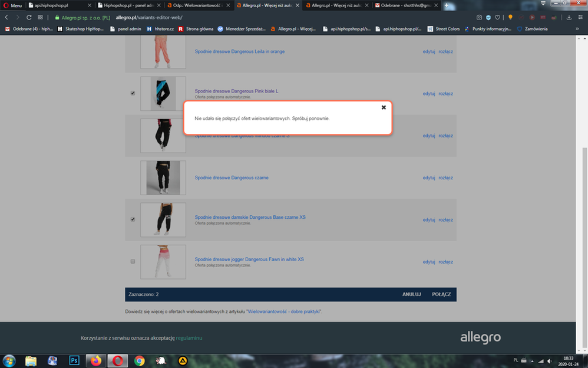Viewport: 588px width, 368px height.
Task: Click the Windows Start button
Action: click(x=9, y=360)
